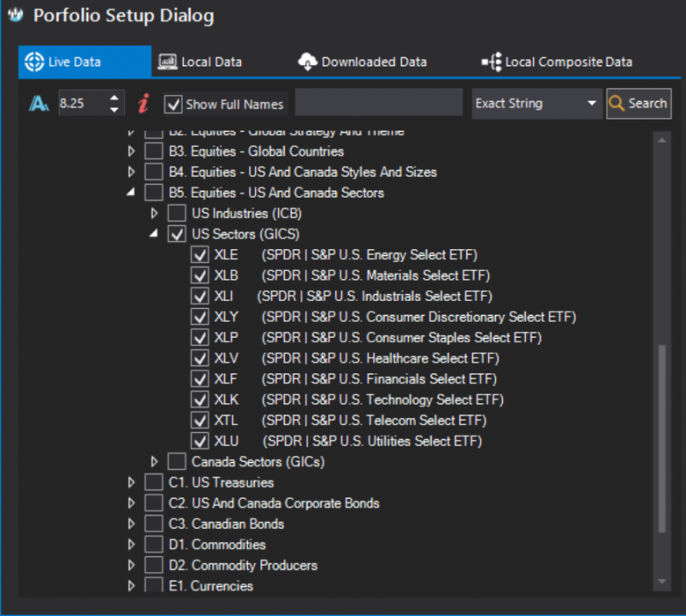Viewport: 686px width, 616px height.
Task: Select the D1. Commodities label
Action: point(217,544)
